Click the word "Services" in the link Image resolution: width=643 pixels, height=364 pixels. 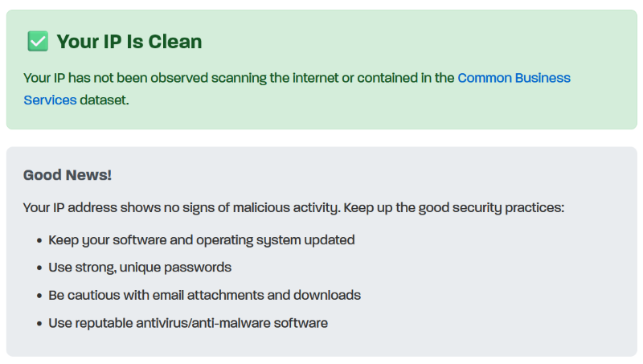pyautogui.click(x=50, y=100)
